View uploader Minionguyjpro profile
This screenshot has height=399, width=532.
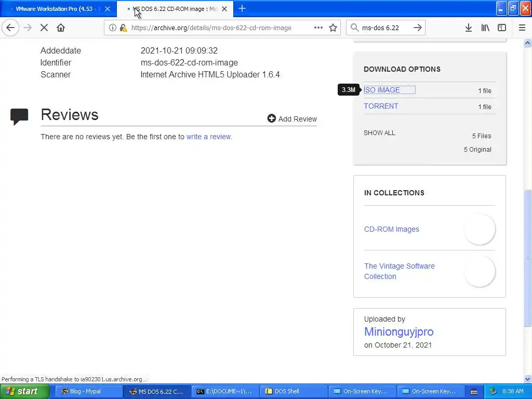click(x=398, y=331)
